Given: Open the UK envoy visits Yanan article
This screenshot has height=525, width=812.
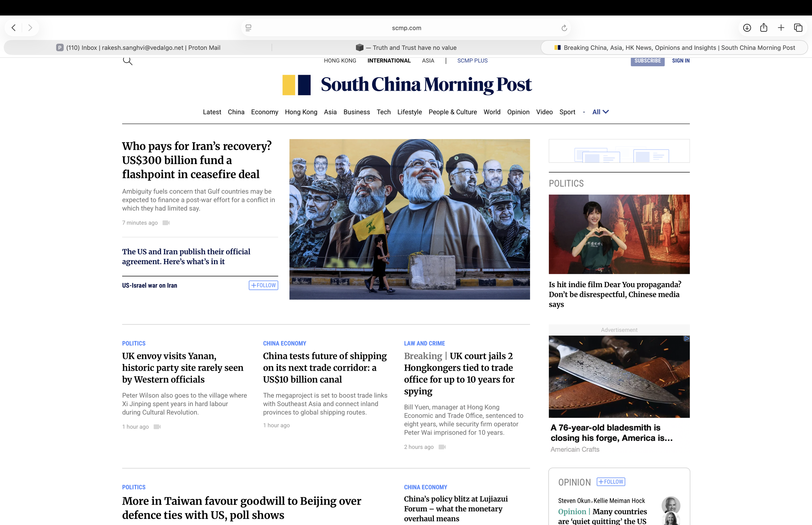Looking at the screenshot, I should [183, 368].
